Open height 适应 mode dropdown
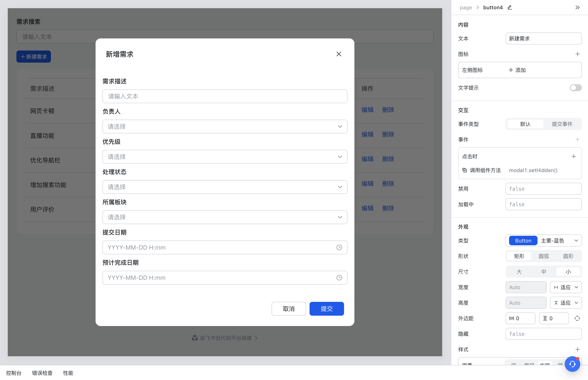The image size is (588, 380). pyautogui.click(x=566, y=303)
